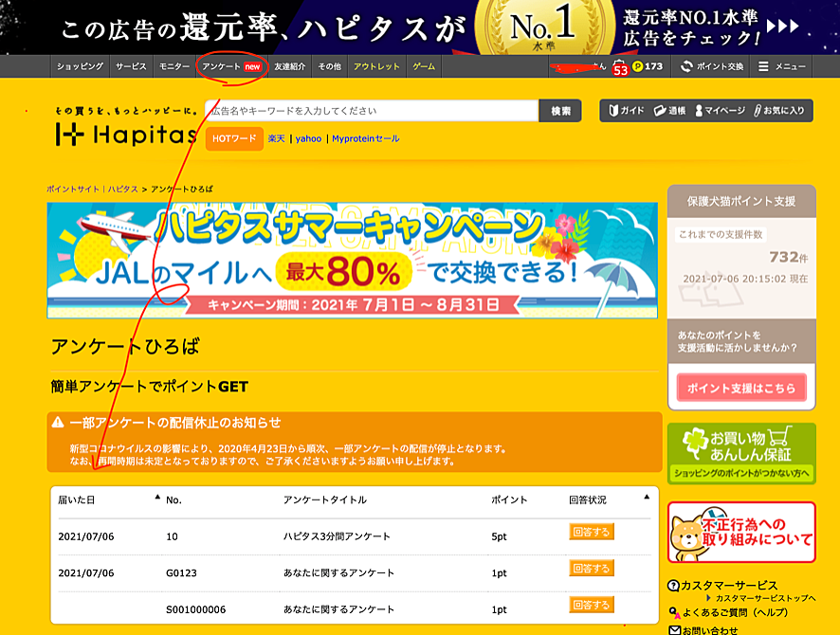The height and width of the screenshot is (635, 840).
Task: Open the お問い合わせ link
Action: [x=710, y=630]
